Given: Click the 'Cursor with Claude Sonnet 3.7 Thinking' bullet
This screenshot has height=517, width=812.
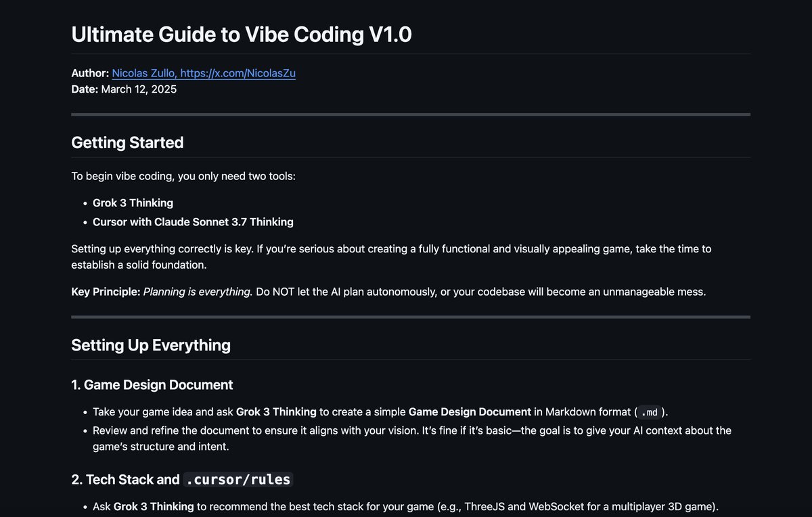Looking at the screenshot, I should [x=193, y=222].
